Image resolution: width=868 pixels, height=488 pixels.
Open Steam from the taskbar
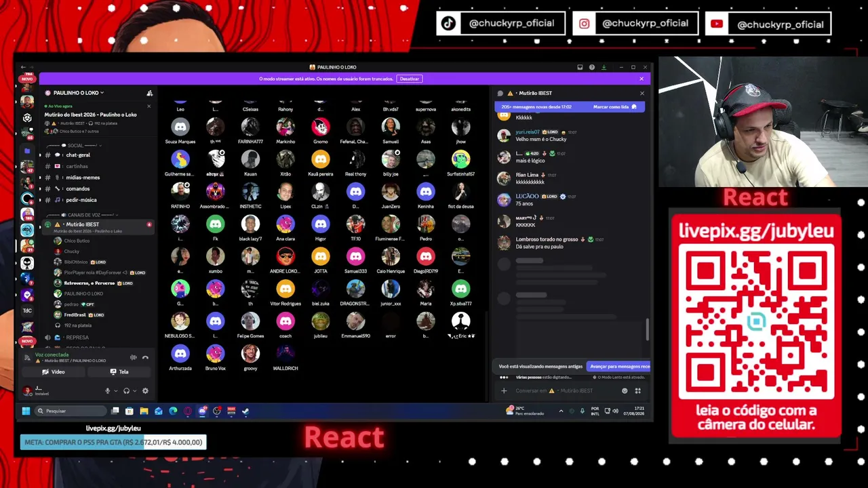[x=245, y=411]
